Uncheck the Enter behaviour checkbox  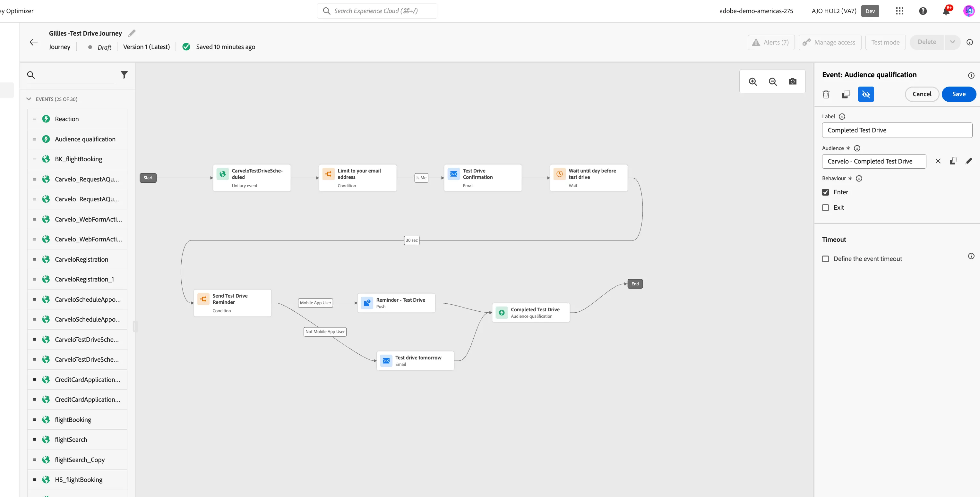coord(825,192)
